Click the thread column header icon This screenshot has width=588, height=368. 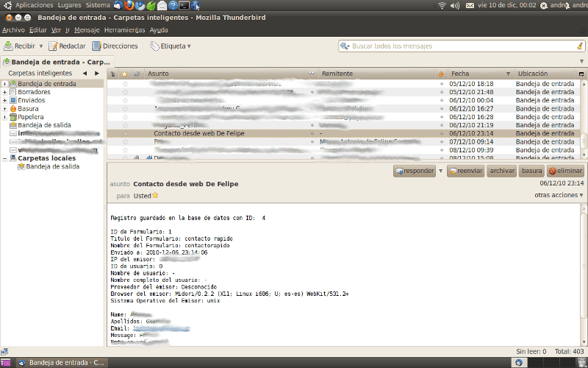[112, 74]
